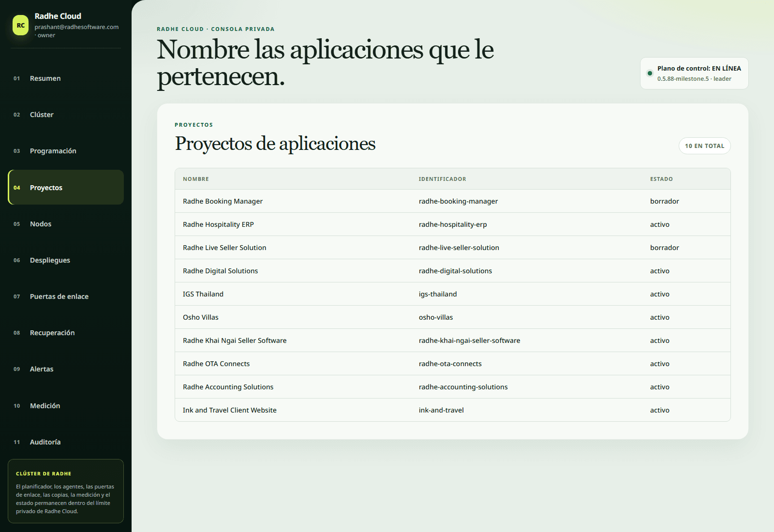Click the ESTADO column header
The image size is (774, 532).
[x=661, y=179]
